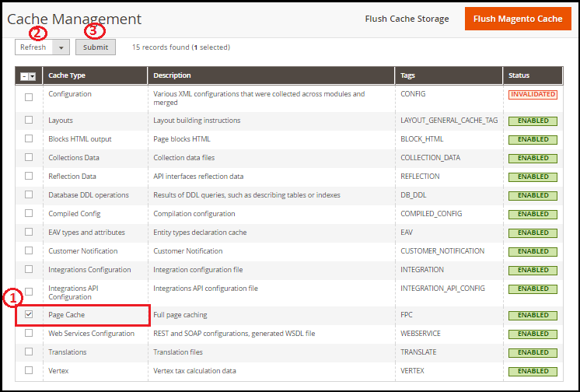Click the Reflection Data name

[72, 177]
